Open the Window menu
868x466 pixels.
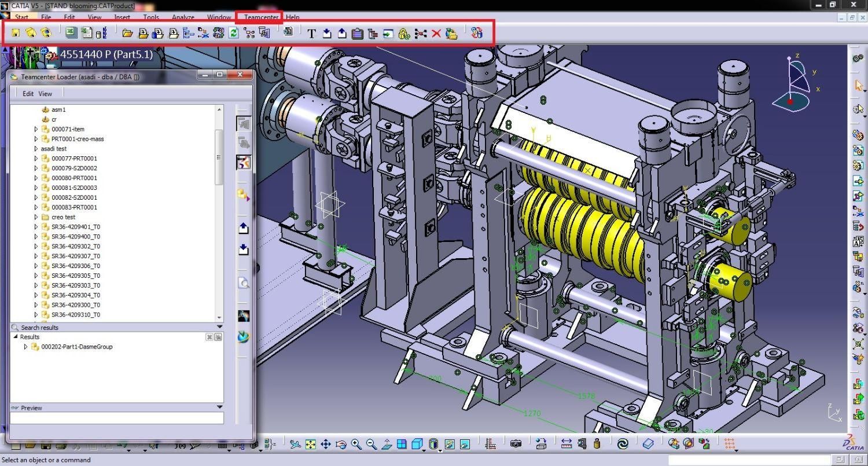tap(219, 17)
